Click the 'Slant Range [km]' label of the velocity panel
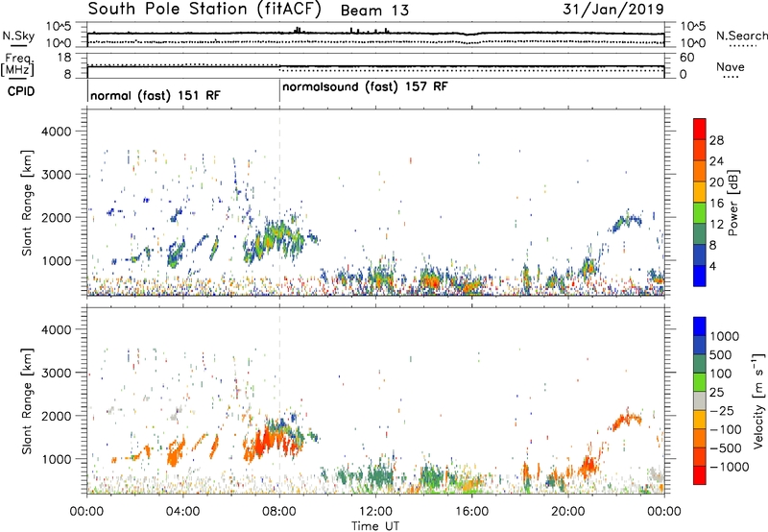768x532 pixels. (27, 400)
